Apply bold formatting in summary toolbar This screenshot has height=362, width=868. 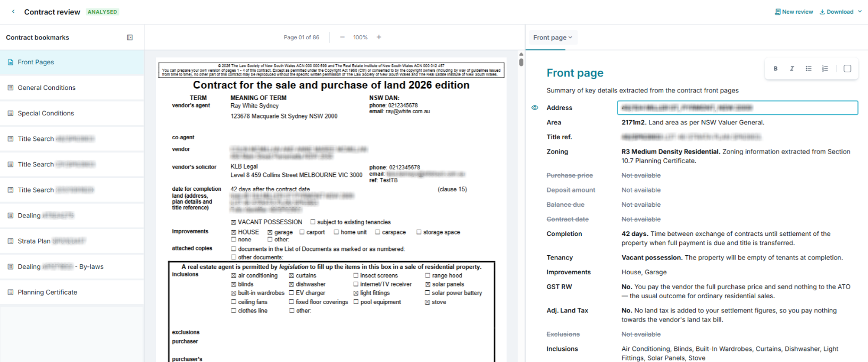point(775,69)
